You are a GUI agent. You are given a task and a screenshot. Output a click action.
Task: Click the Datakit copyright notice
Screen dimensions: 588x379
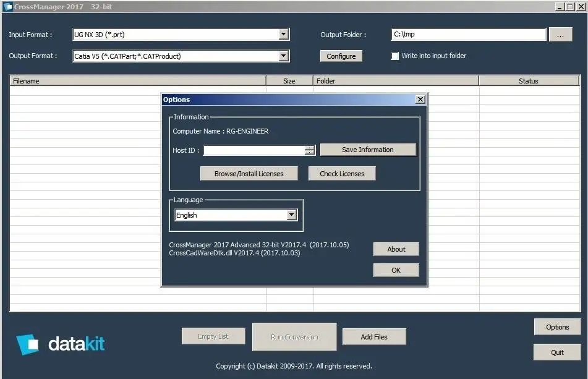[294, 366]
